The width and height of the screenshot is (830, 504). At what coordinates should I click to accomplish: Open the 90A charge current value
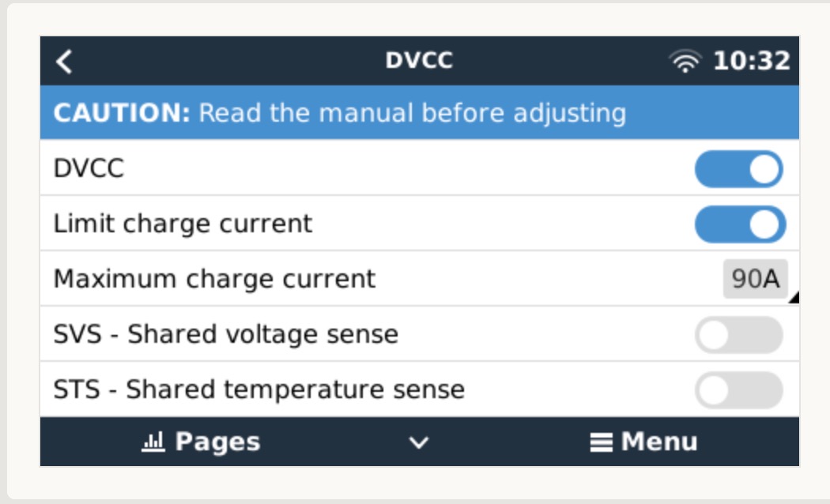coord(754,280)
